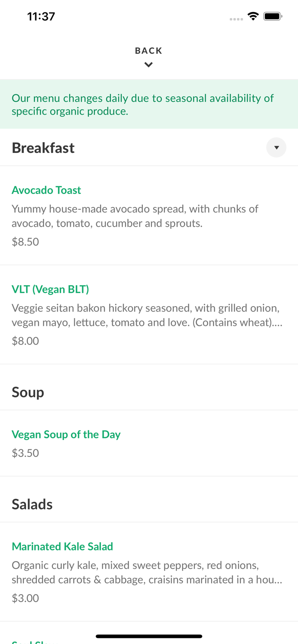Tap the $3.50 soup price
The height and width of the screenshot is (644, 298).
pos(25,453)
